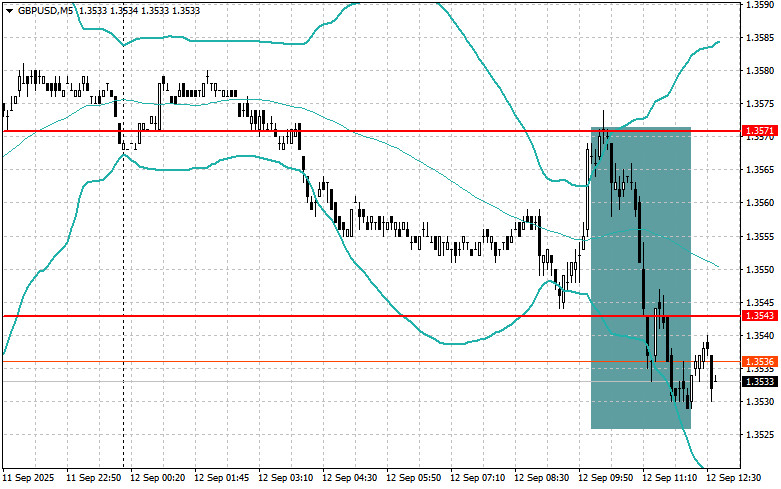Screen dimensions: 781x489
Task: Click the 1.3585 price scale value
Action: [x=760, y=37]
